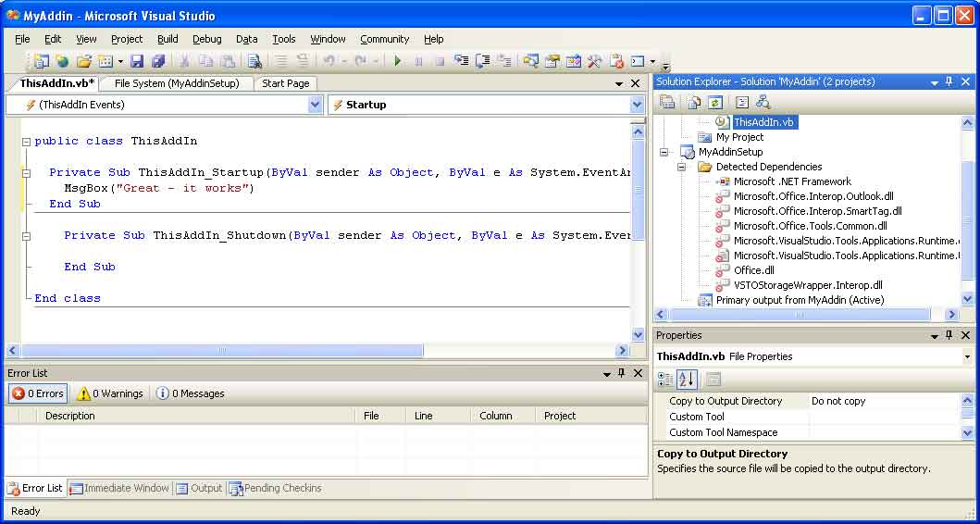Open the Debug menu
Image resolution: width=980 pixels, height=524 pixels.
pos(207,39)
